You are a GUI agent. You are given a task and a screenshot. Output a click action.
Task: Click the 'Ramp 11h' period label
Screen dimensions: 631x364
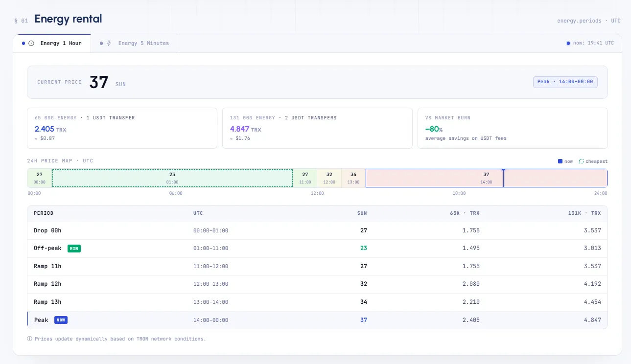click(47, 266)
